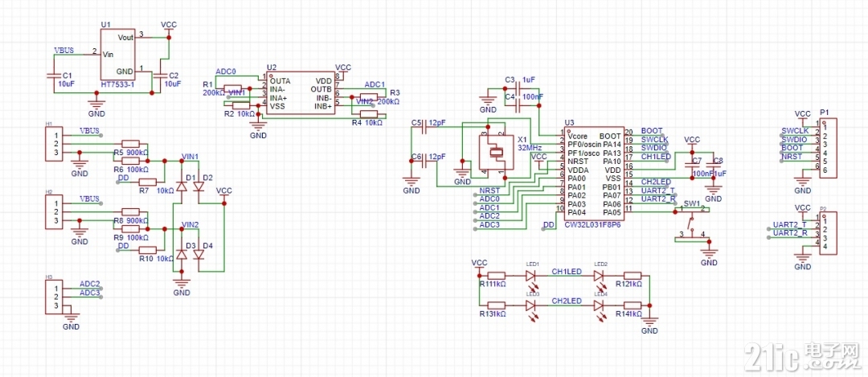Image resolution: width=868 pixels, height=377 pixels.
Task: Click the 32MHz crystal value text
Action: tap(528, 148)
